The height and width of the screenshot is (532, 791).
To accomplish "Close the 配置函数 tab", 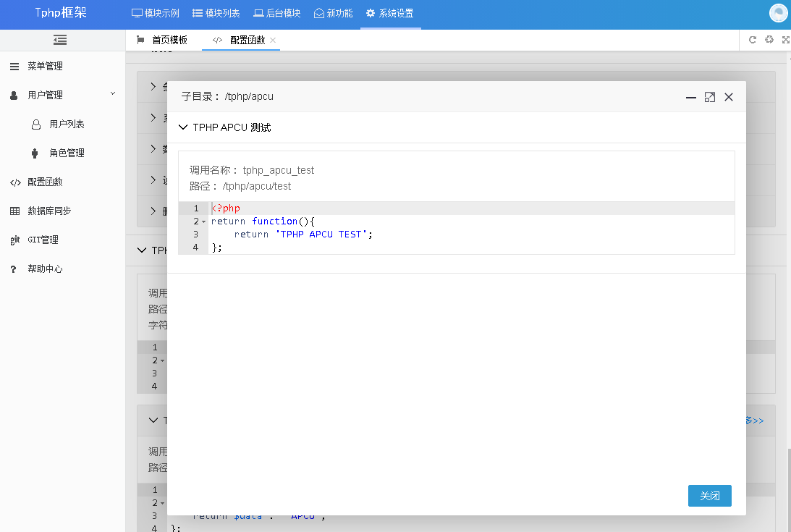I will click(273, 40).
